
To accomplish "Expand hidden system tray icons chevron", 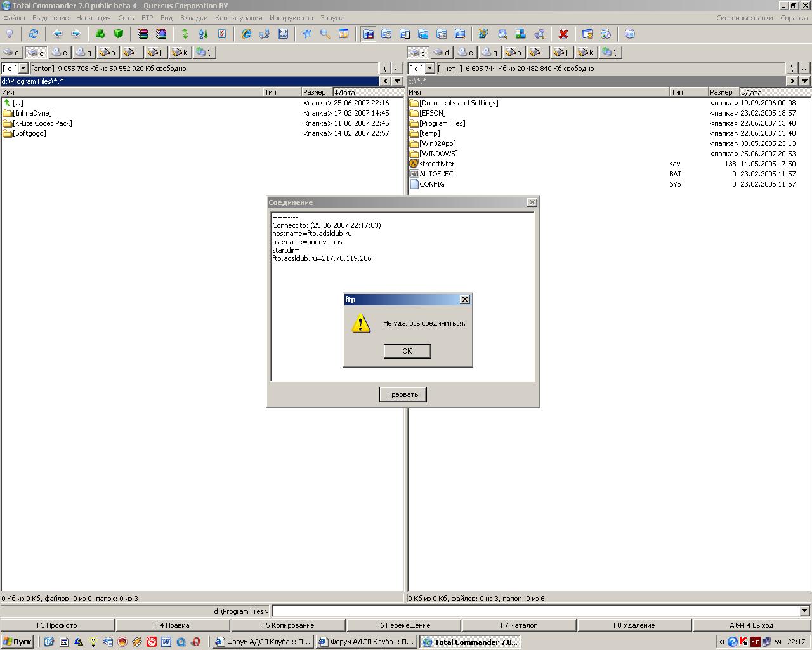I will 721,642.
